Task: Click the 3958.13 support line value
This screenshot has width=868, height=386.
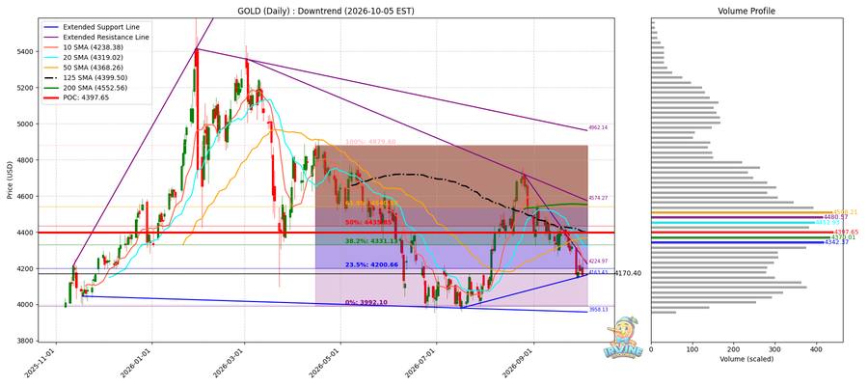Action: pyautogui.click(x=598, y=310)
